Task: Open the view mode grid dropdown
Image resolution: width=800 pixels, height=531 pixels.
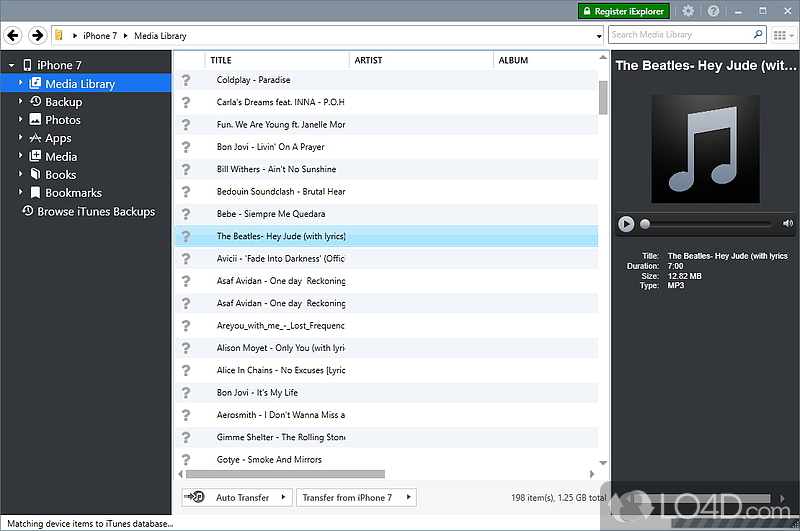Action: [783, 35]
